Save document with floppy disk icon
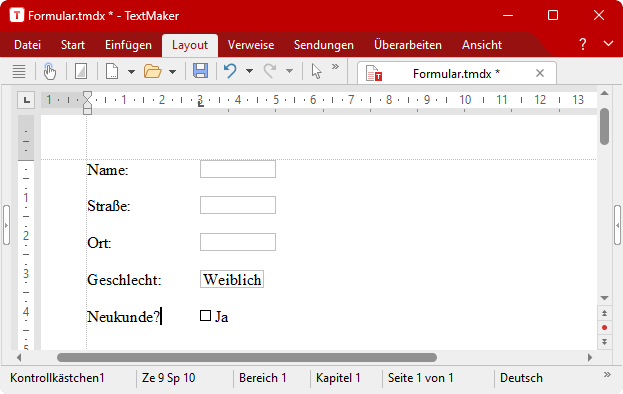 200,71
